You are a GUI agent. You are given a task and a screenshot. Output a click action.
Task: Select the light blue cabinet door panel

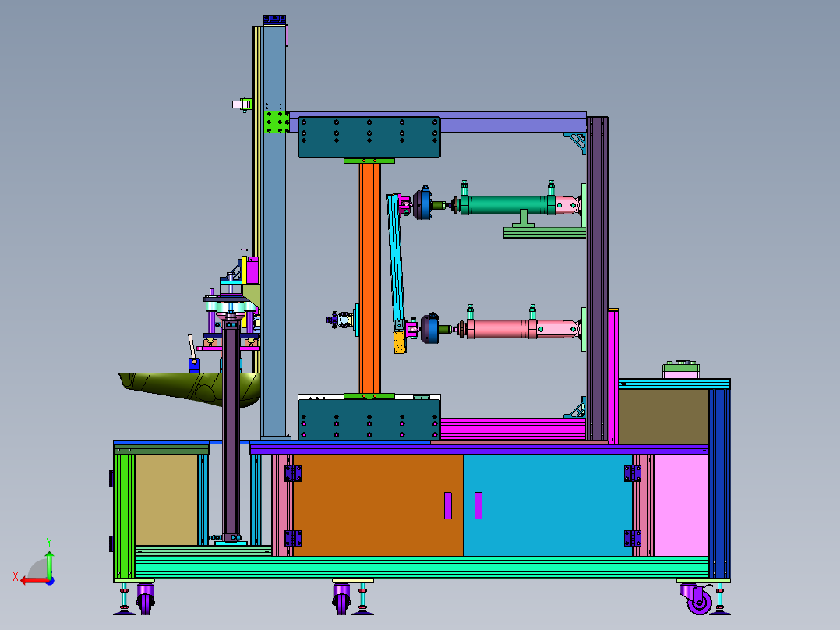click(x=548, y=505)
